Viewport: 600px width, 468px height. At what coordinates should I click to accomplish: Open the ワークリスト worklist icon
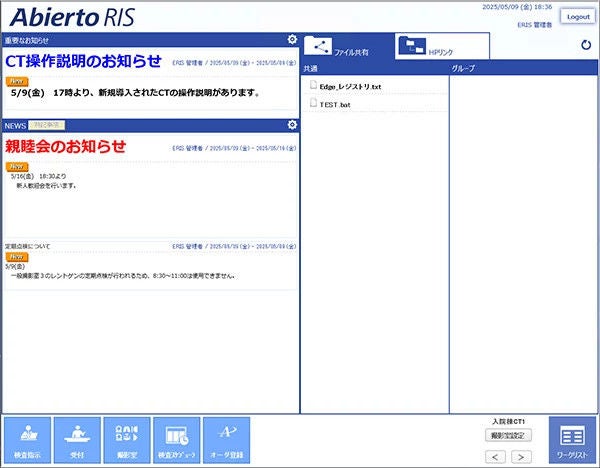click(x=572, y=440)
